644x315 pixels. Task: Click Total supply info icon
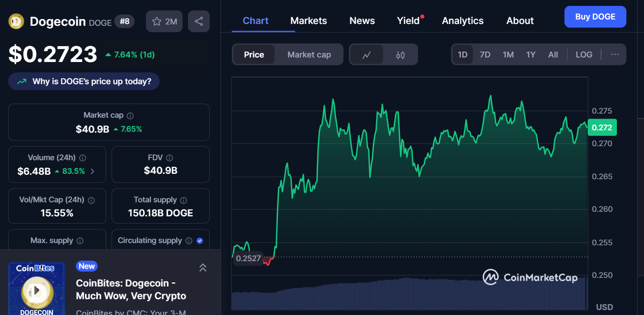tap(183, 200)
